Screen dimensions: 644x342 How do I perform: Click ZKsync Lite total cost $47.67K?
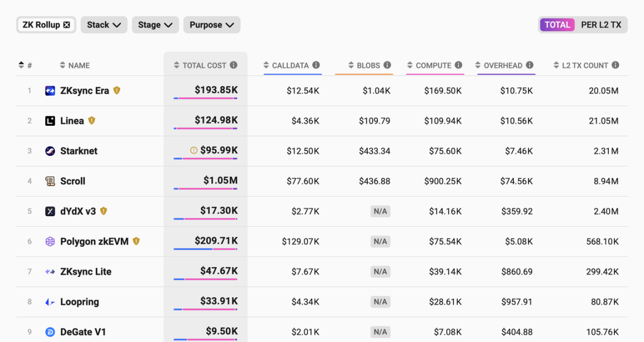point(219,270)
